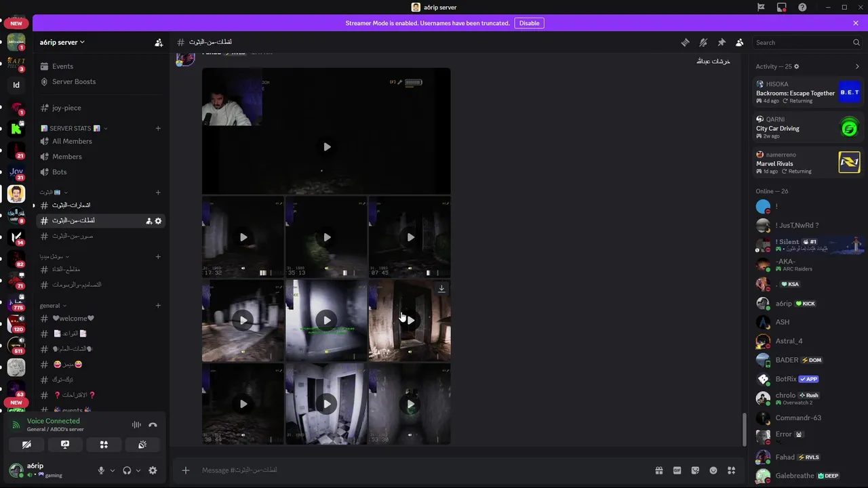
Task: Open the sticker picker
Action: click(695, 470)
